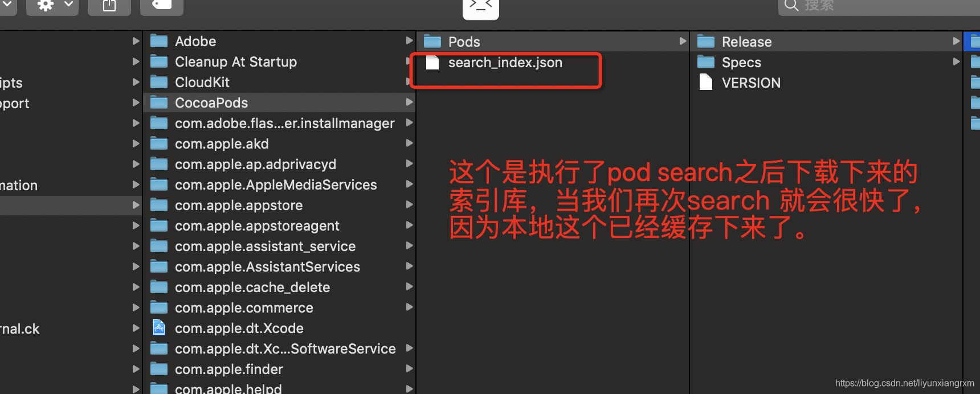The height and width of the screenshot is (394, 980).
Task: Click the Pods folder icon
Action: click(x=432, y=42)
